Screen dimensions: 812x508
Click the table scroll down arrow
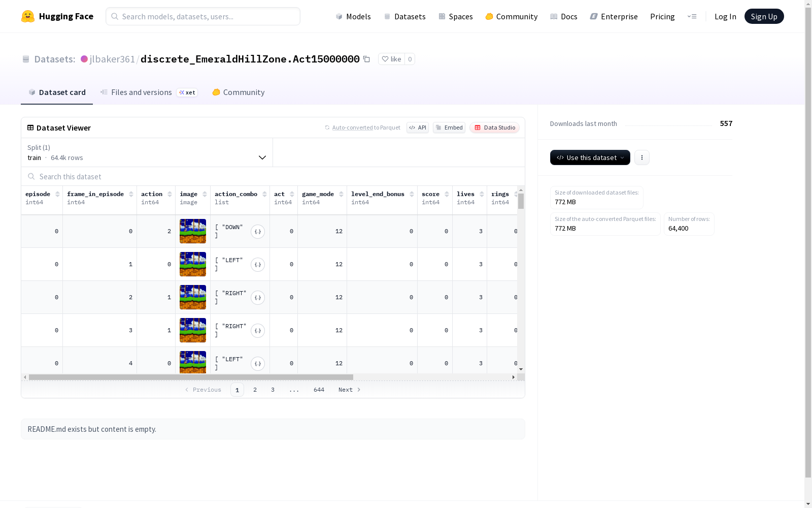click(x=521, y=369)
